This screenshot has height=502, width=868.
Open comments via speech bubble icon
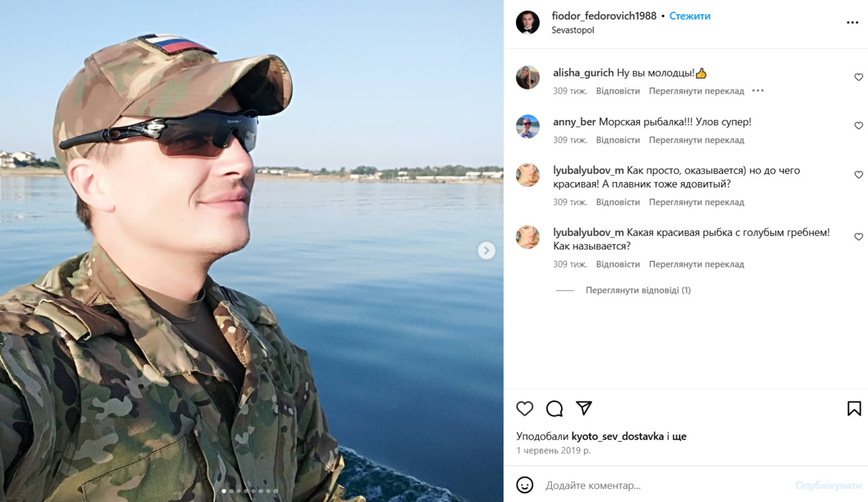pos(555,409)
